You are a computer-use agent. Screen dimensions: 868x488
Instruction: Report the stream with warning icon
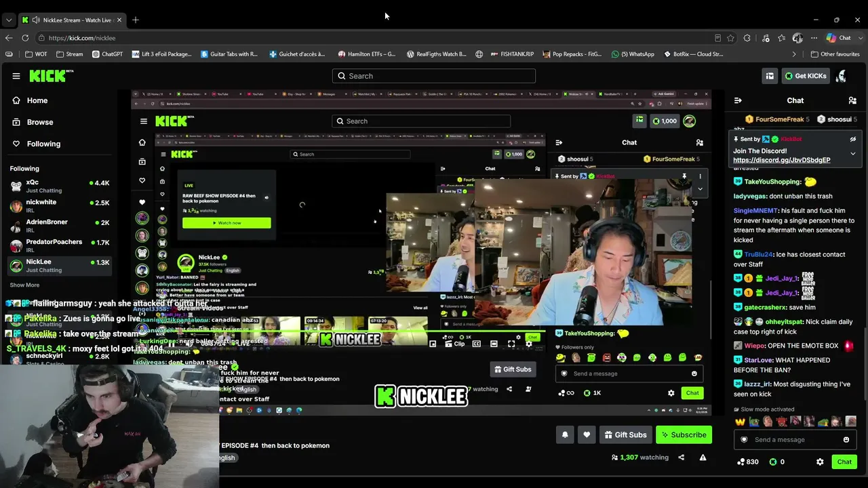click(703, 457)
